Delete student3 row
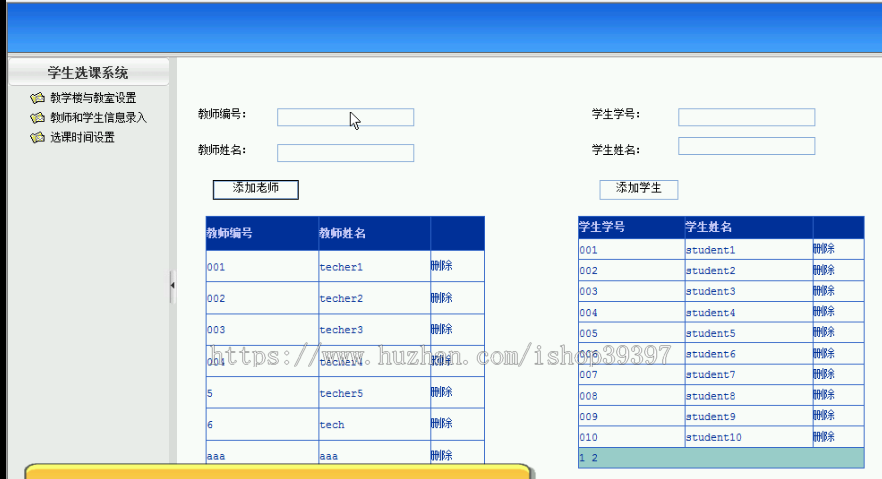Image resolution: width=882 pixels, height=479 pixels. tap(824, 291)
